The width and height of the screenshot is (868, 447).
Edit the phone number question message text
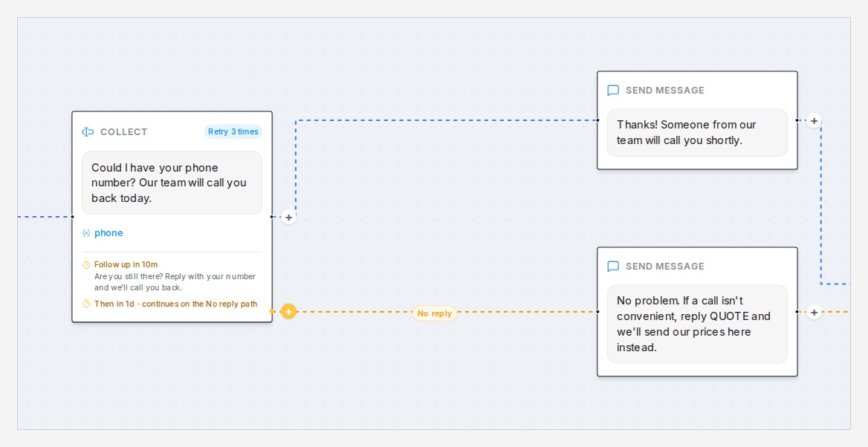point(172,183)
